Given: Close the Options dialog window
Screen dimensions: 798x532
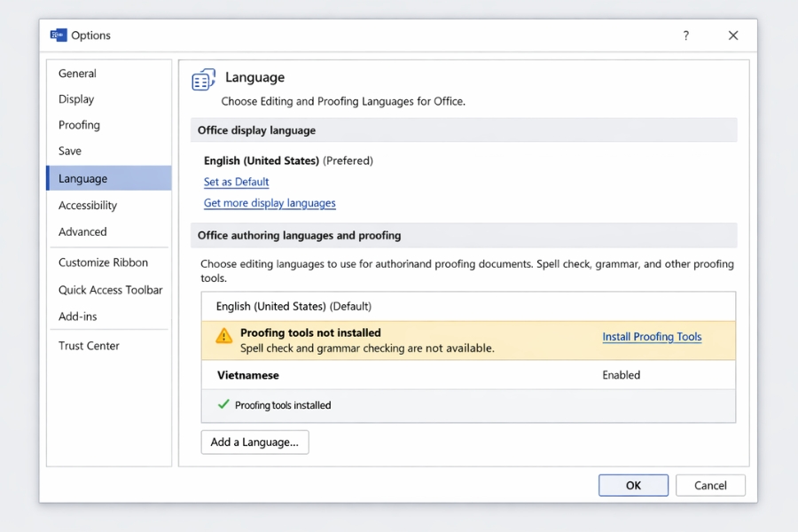Looking at the screenshot, I should 732,35.
